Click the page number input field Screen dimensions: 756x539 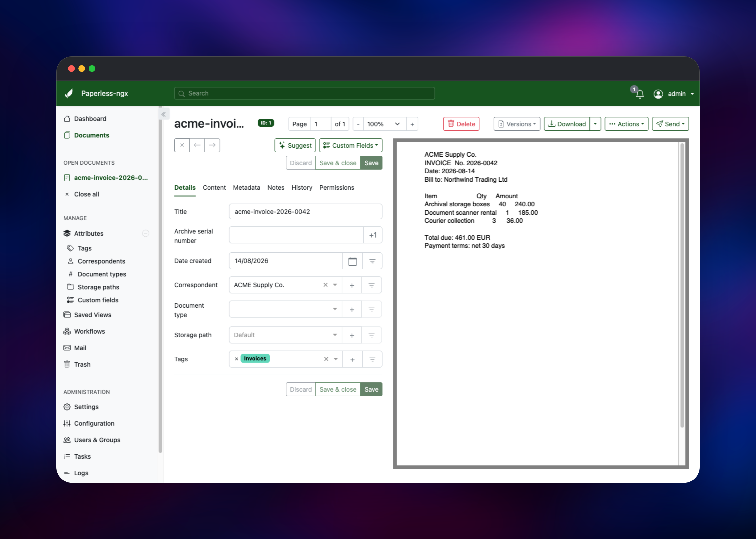tap(321, 124)
